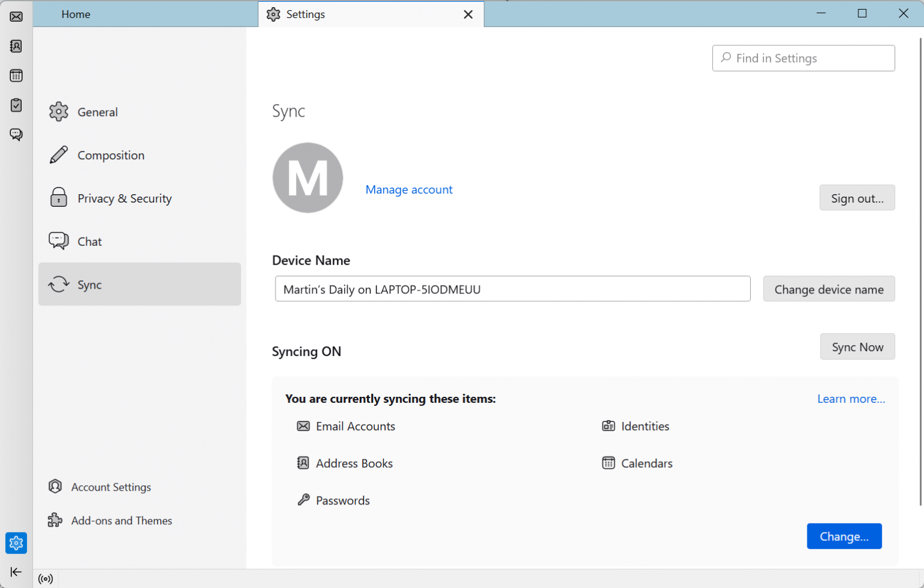Open the Calendar sidebar icon
This screenshot has width=924, height=588.
(16, 75)
